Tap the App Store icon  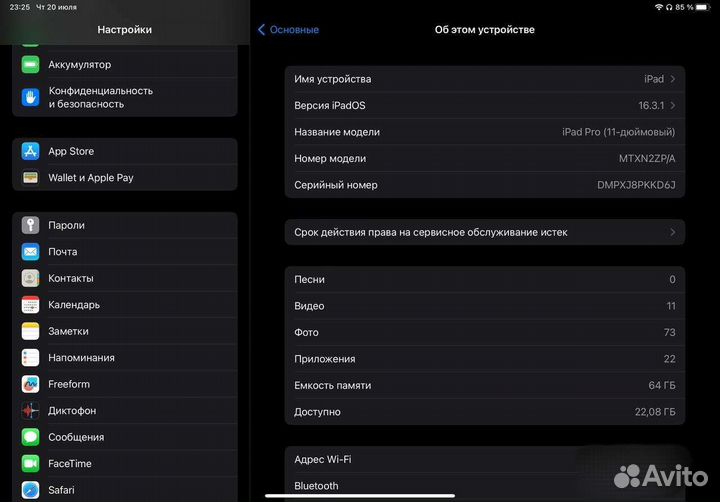[x=30, y=151]
